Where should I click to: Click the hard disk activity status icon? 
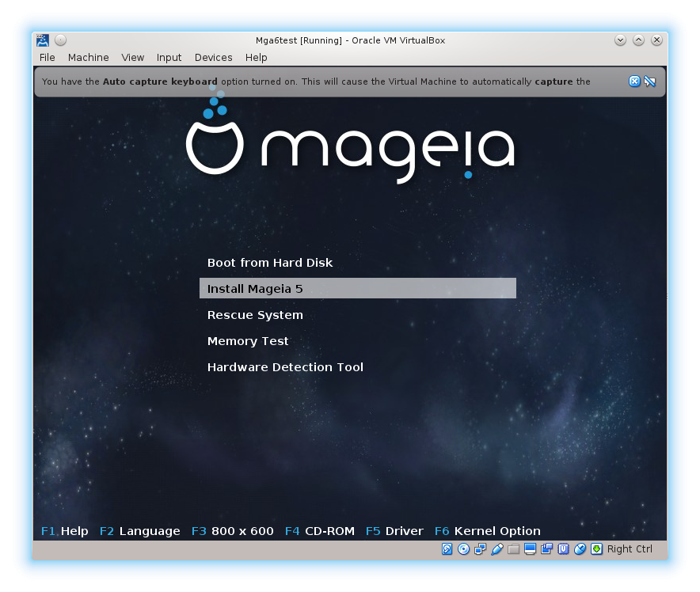point(447,548)
